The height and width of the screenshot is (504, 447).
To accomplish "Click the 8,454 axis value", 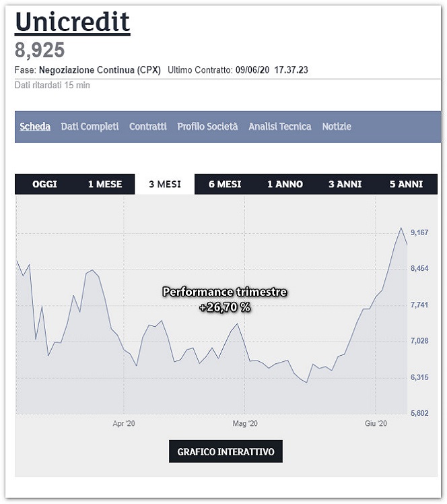I will 419,268.
